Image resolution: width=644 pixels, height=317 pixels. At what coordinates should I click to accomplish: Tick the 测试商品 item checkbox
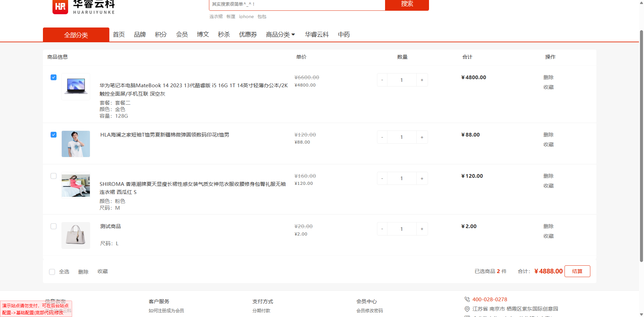point(54,226)
